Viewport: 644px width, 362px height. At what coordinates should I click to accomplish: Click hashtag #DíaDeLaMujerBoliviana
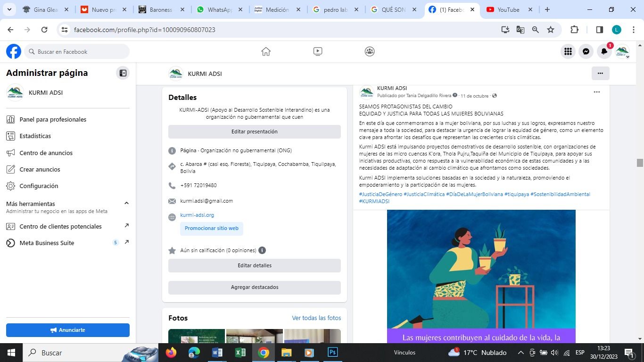click(x=474, y=194)
